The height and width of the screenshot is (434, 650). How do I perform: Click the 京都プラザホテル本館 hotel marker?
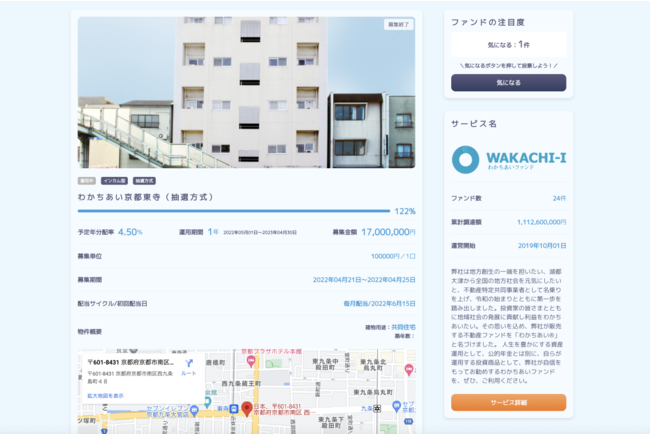251,361
